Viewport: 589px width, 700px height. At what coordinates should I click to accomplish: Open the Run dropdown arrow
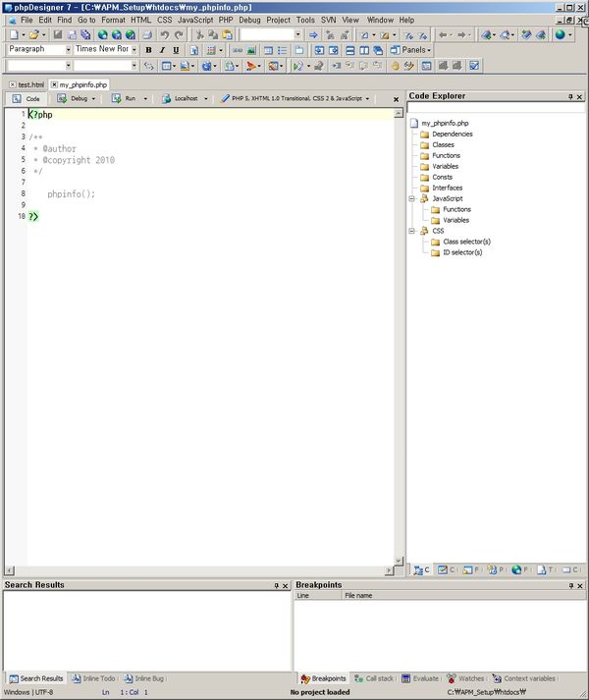coord(145,98)
